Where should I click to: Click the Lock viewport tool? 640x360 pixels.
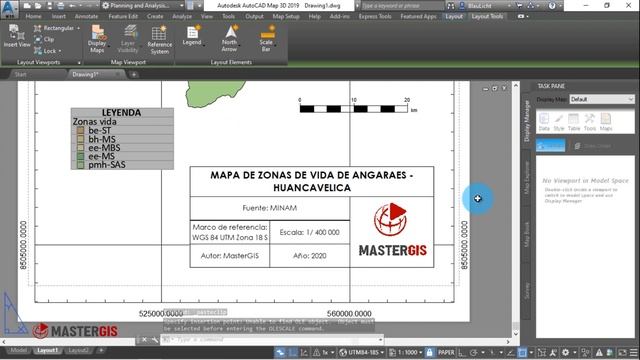(45, 51)
